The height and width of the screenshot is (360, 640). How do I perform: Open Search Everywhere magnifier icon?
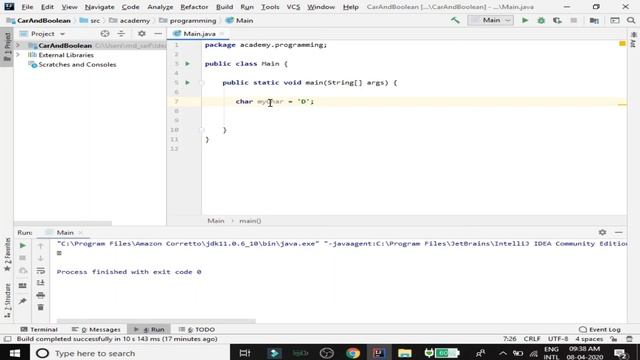[631, 20]
